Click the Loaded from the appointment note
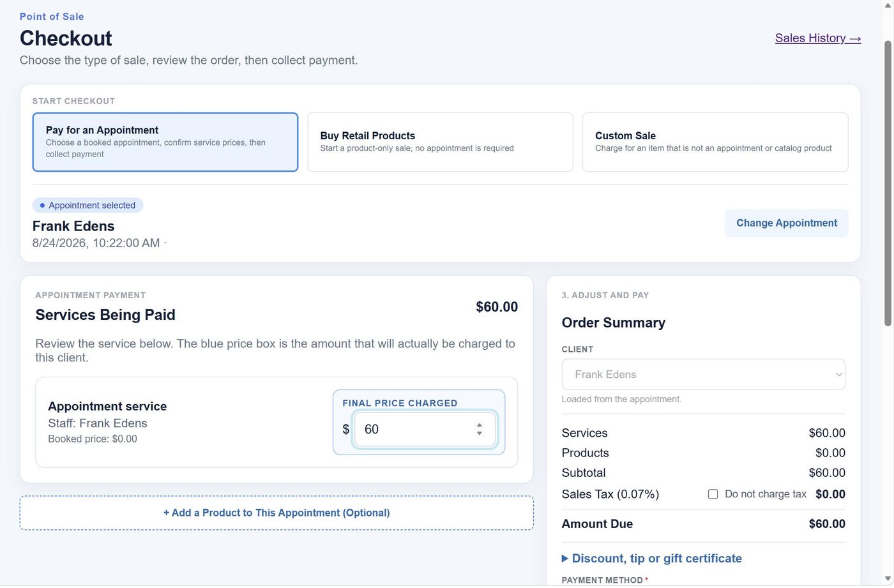894x588 pixels. click(621, 400)
